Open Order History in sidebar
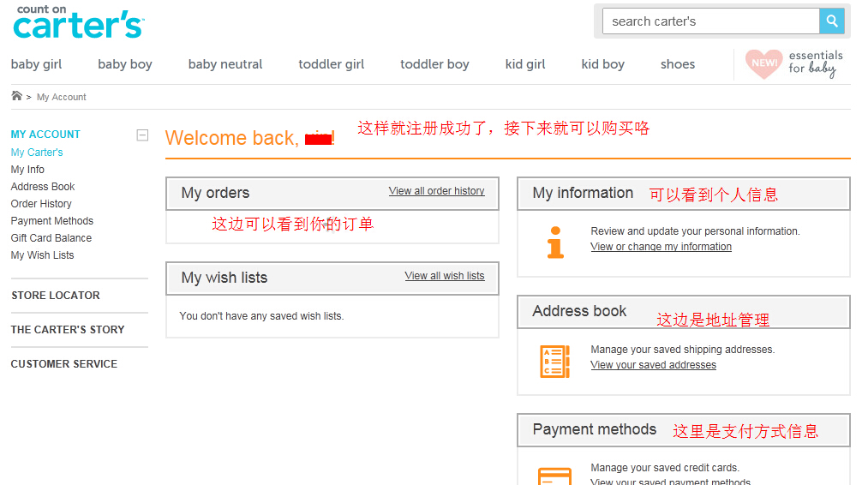This screenshot has height=485, width=868. [41, 204]
